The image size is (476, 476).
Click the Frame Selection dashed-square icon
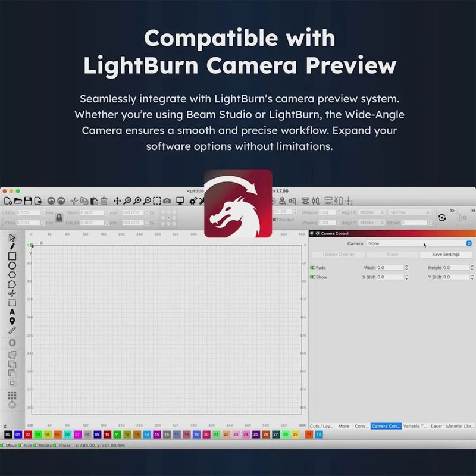point(157,201)
